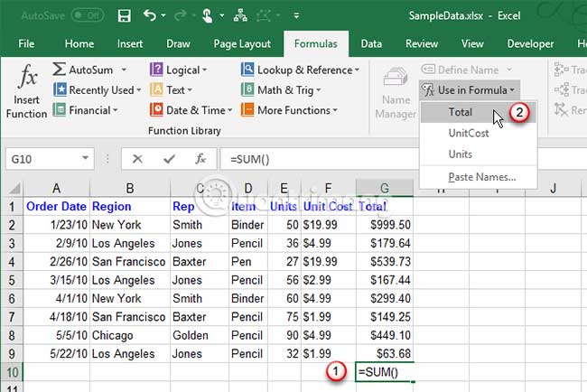Select column G header
This screenshot has width=587, height=392.
385,188
